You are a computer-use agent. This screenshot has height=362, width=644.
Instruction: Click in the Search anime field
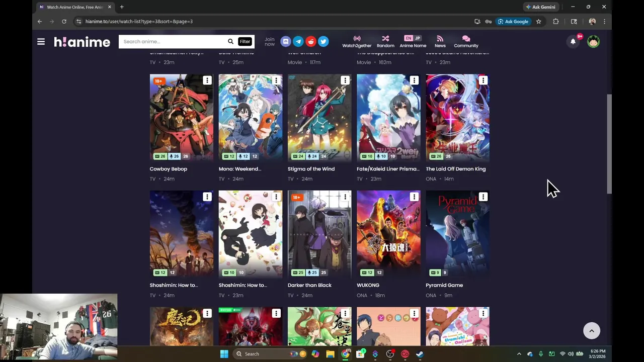[171, 42]
